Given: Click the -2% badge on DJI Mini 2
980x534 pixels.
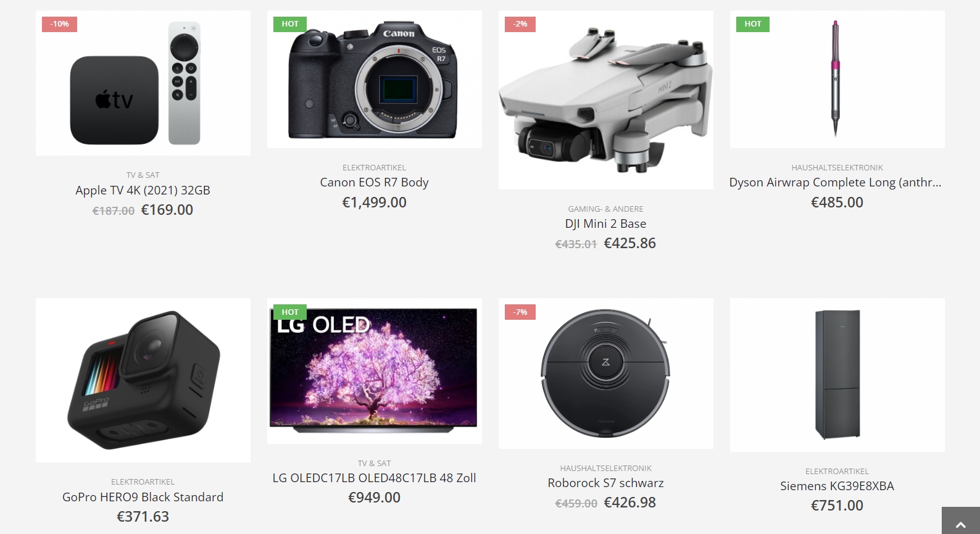Looking at the screenshot, I should point(520,24).
